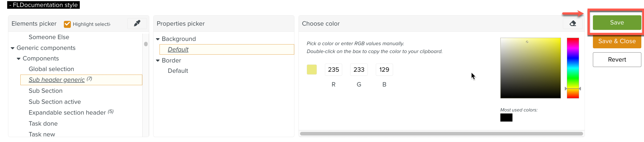Select the Global selection element
Screen dimensions: 644x142
pyautogui.click(x=51, y=69)
